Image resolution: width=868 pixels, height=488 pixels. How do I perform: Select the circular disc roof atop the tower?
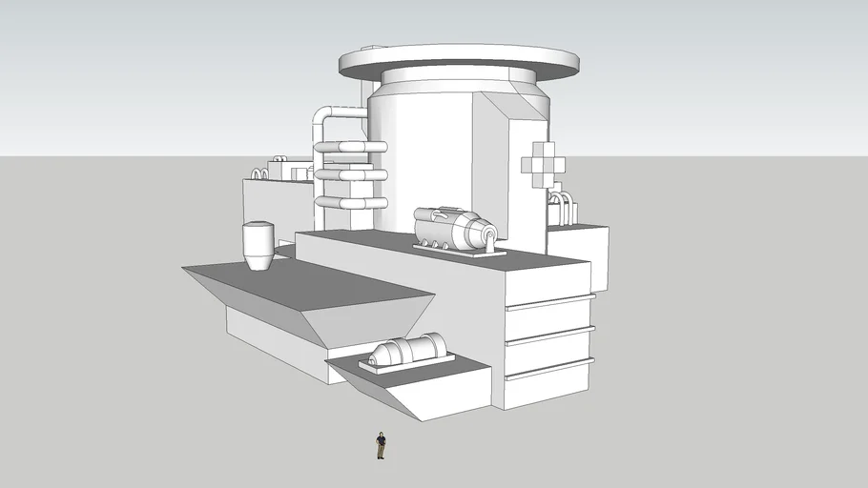click(x=458, y=59)
